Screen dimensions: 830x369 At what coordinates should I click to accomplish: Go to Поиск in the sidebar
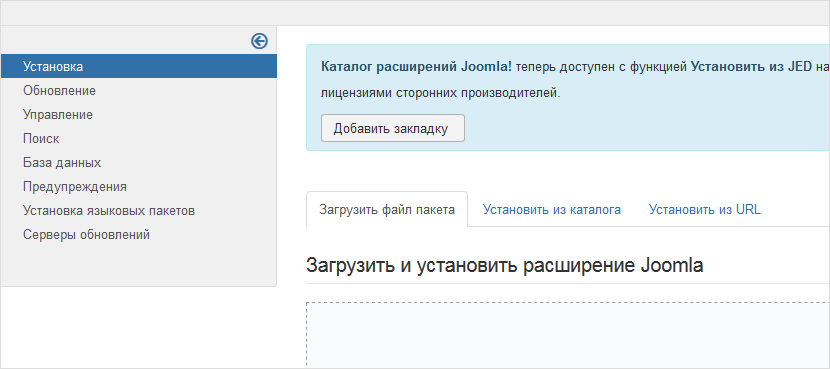click(x=41, y=139)
